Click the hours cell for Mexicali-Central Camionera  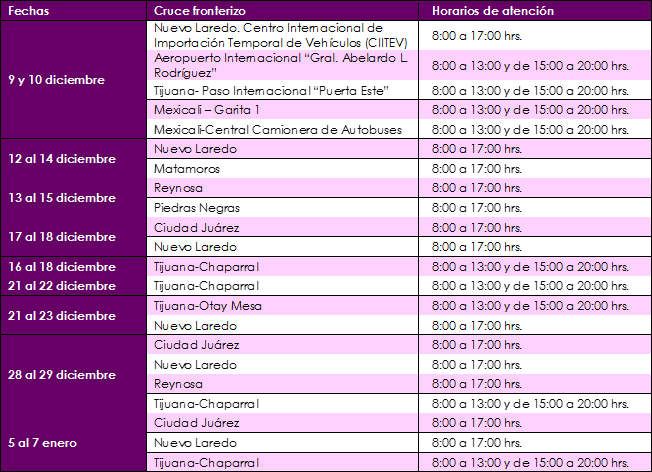535,129
